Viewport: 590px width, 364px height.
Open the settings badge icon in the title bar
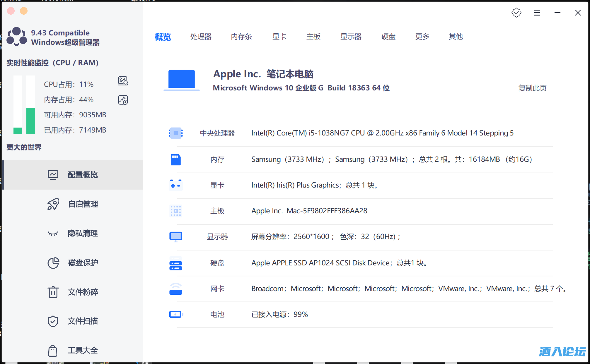(x=516, y=13)
